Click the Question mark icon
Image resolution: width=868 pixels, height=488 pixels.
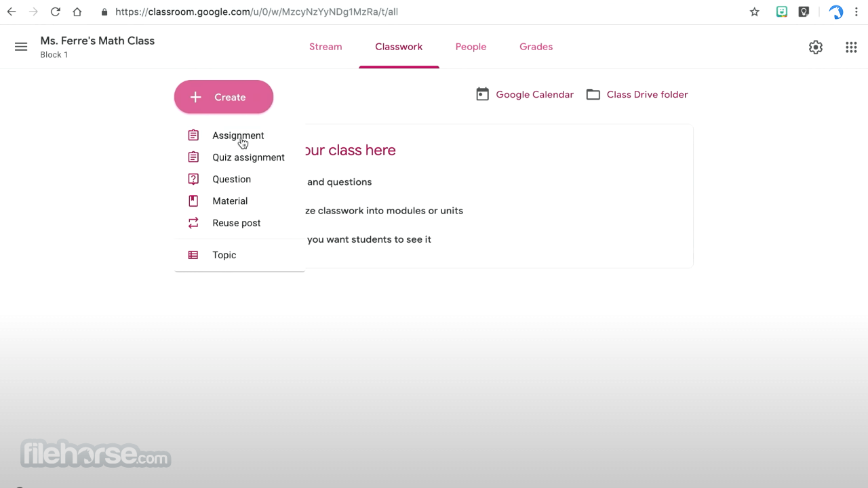pyautogui.click(x=193, y=179)
